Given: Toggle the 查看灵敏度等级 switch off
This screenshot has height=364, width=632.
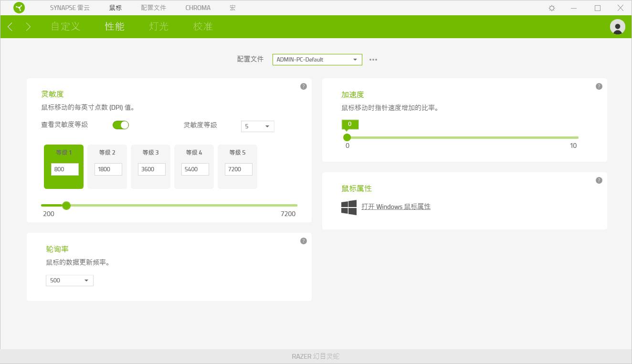Looking at the screenshot, I should tap(121, 125).
